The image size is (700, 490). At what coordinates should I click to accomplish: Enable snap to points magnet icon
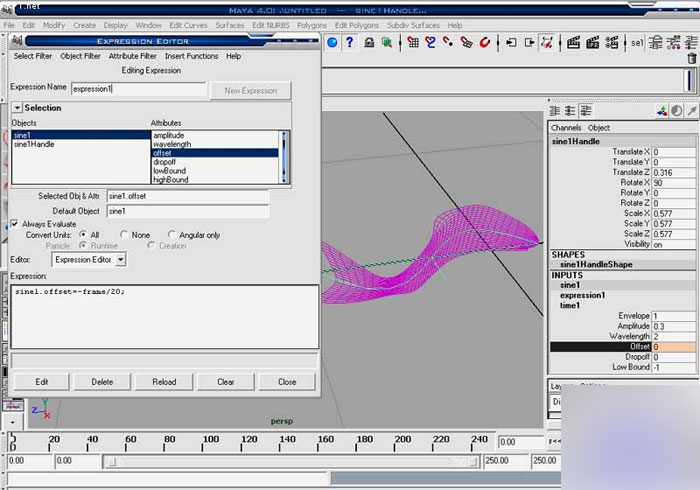[448, 43]
